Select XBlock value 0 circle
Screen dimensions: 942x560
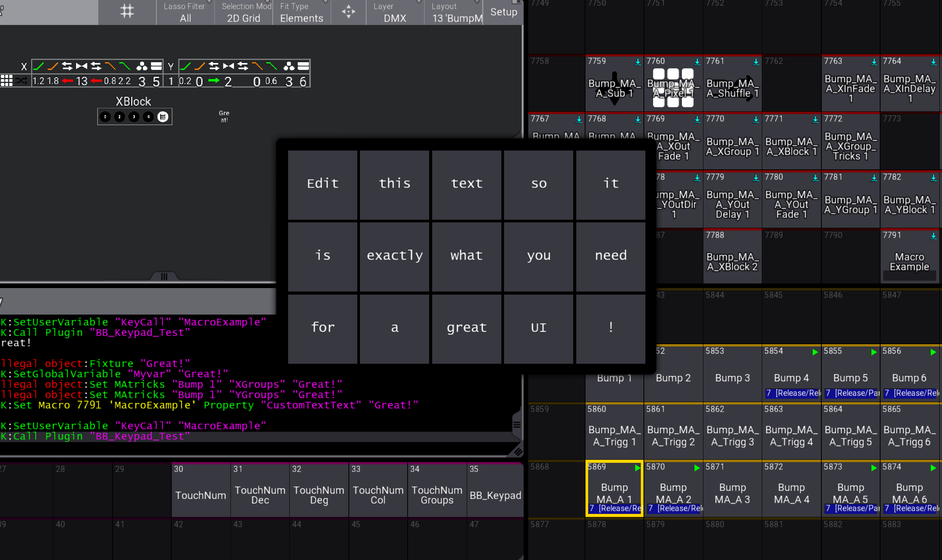105,117
